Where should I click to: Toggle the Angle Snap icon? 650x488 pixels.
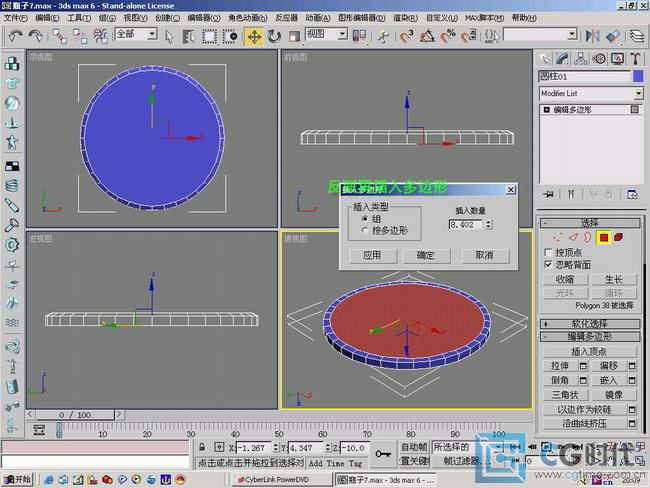pyautogui.click(x=427, y=36)
